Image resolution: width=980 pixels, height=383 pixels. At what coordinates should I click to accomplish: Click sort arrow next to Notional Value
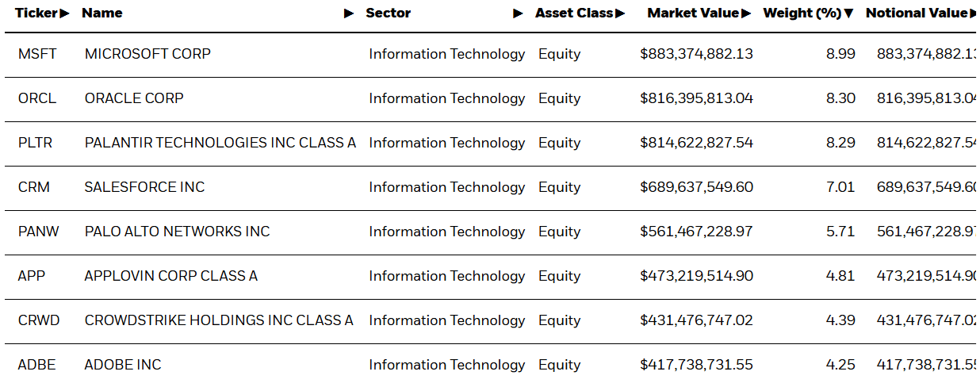[x=974, y=13]
